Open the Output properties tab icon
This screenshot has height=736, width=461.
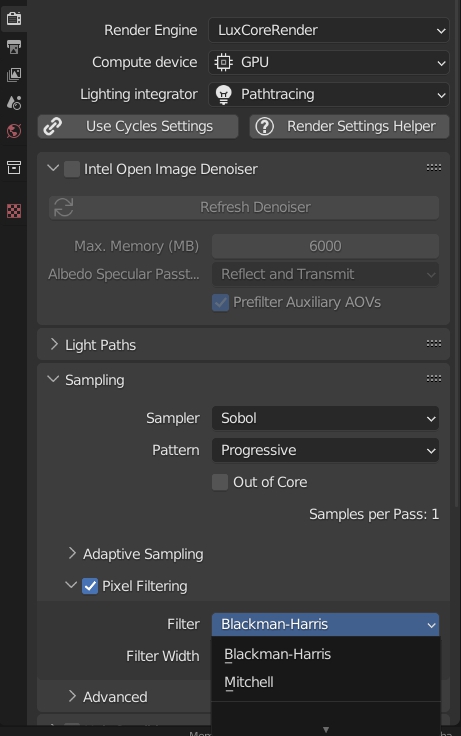tap(14, 46)
